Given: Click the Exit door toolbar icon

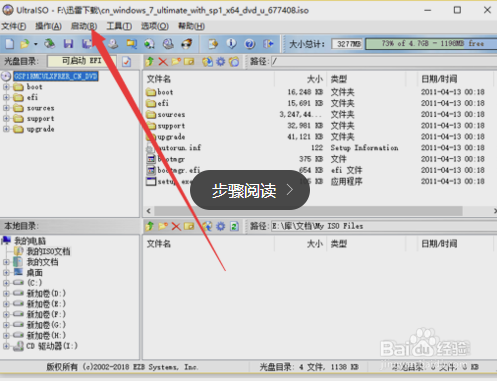Looking at the screenshot, I should pyautogui.click(x=268, y=44).
